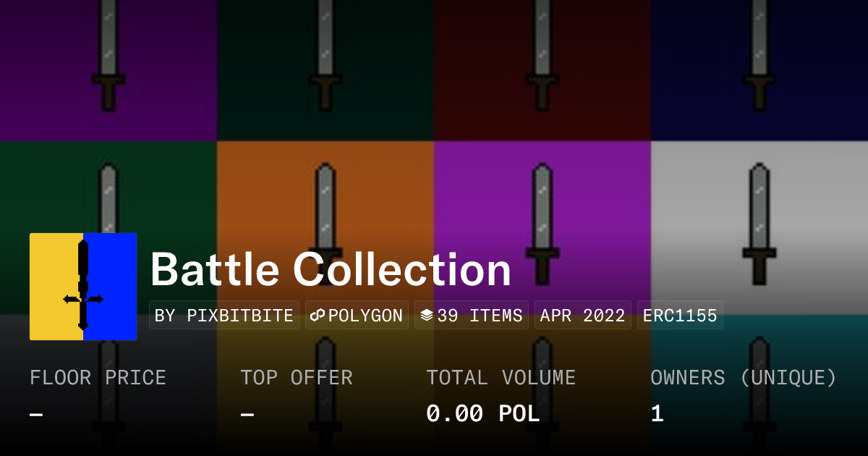Click the Polygon chain icon
The image size is (868, 456).
318,316
